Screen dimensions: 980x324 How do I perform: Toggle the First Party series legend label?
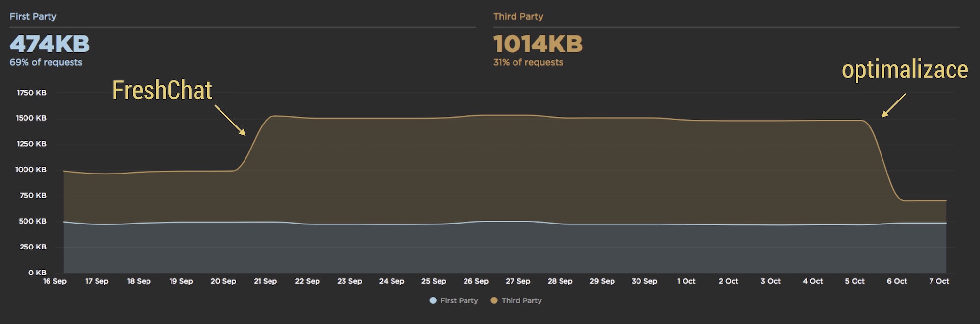pos(459,300)
